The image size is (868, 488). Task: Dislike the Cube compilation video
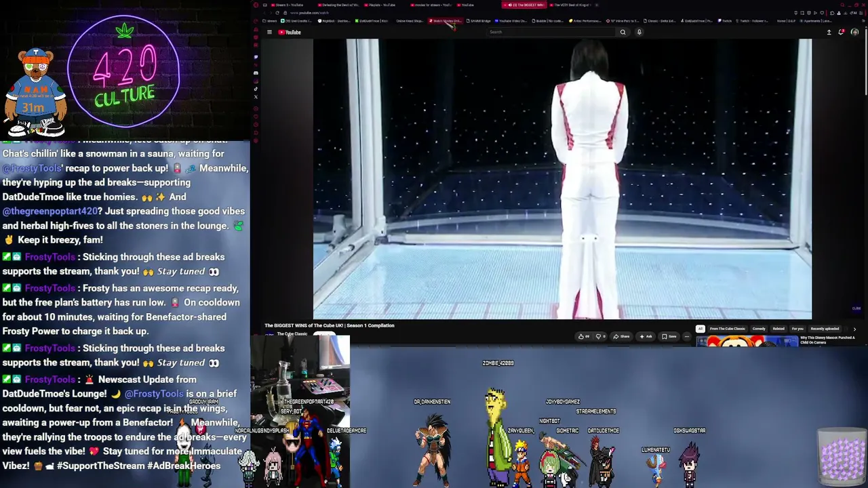click(x=599, y=336)
